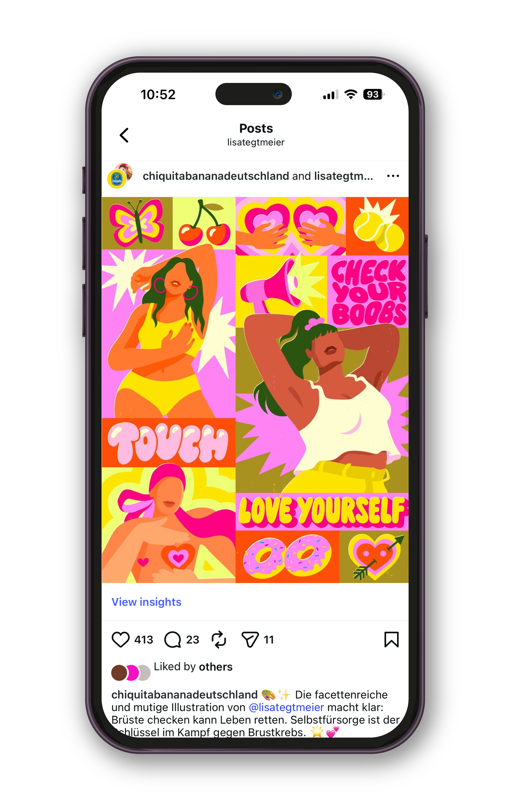
Task: Tap chiquitabananadeutschland username in caption
Action: click(x=184, y=695)
